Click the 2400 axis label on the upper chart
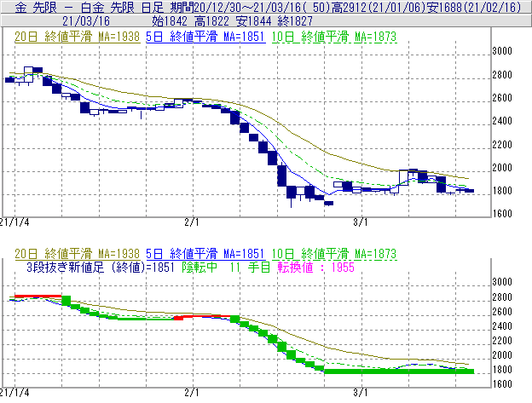 502,121
